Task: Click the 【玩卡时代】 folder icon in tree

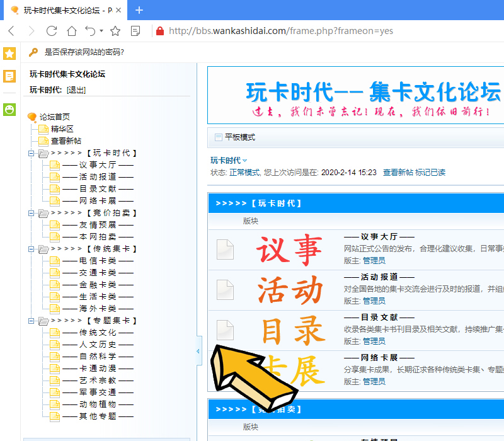Action: [43, 153]
